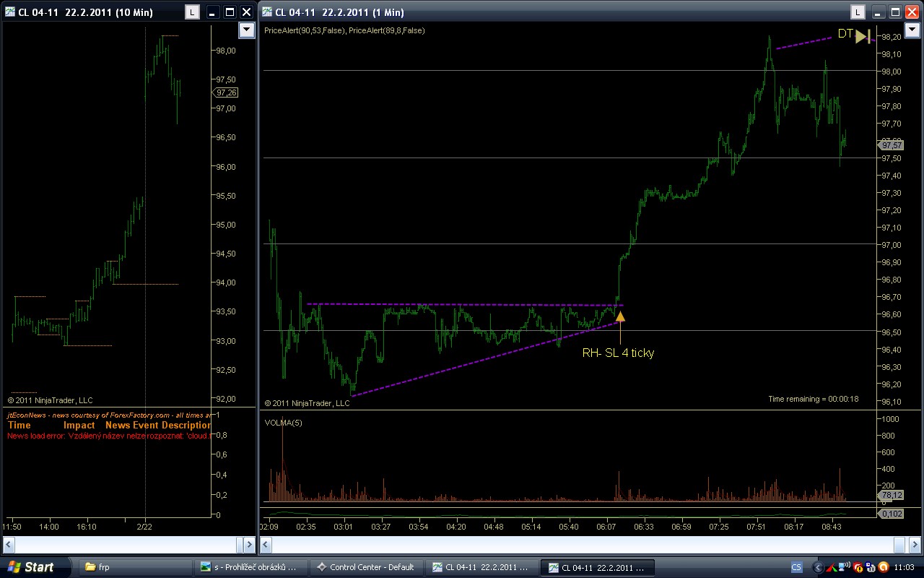
Task: Toggle the L link button on the 10 Min chart
Action: 192,12
